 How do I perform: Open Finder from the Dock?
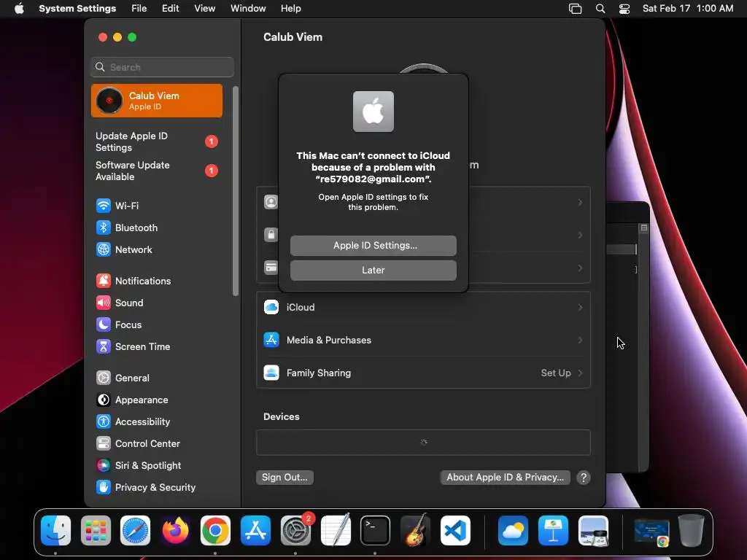coord(55,531)
